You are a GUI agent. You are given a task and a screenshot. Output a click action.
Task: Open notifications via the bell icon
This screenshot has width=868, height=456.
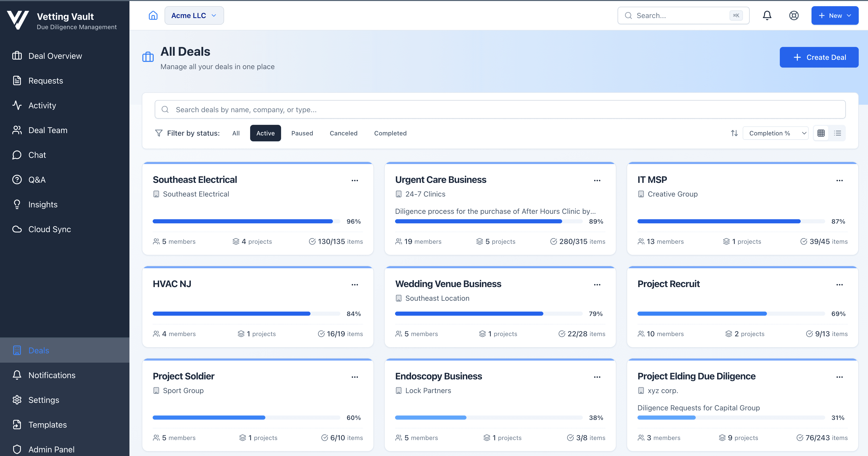coord(767,15)
